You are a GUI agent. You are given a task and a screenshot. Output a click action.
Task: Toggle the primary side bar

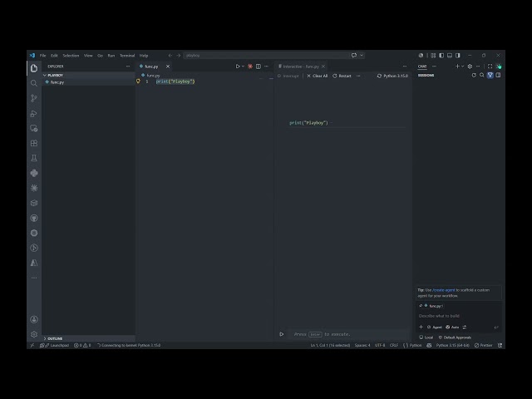click(441, 56)
